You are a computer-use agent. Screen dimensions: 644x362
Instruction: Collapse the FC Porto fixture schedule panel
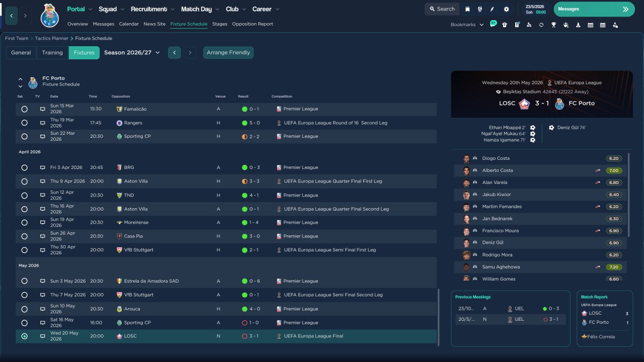point(21,79)
